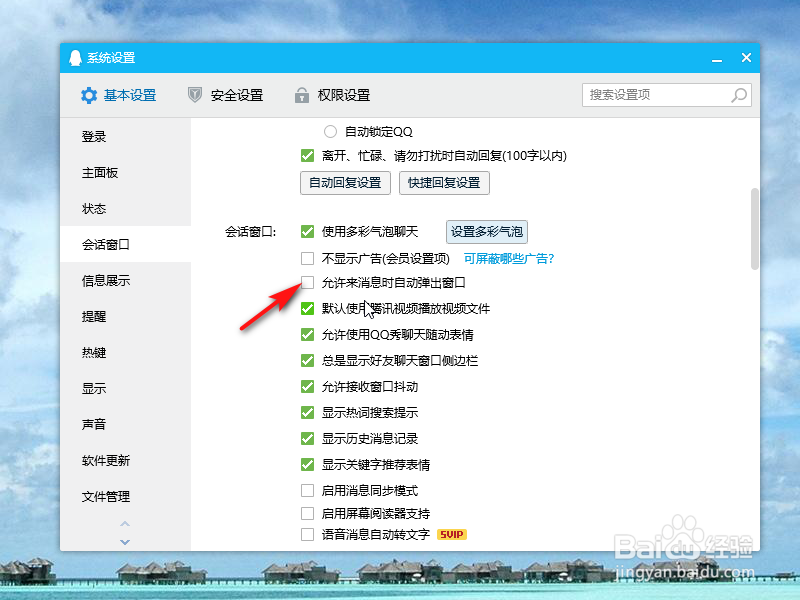Click the 自动回复设置 button
This screenshot has width=800, height=600.
345,183
